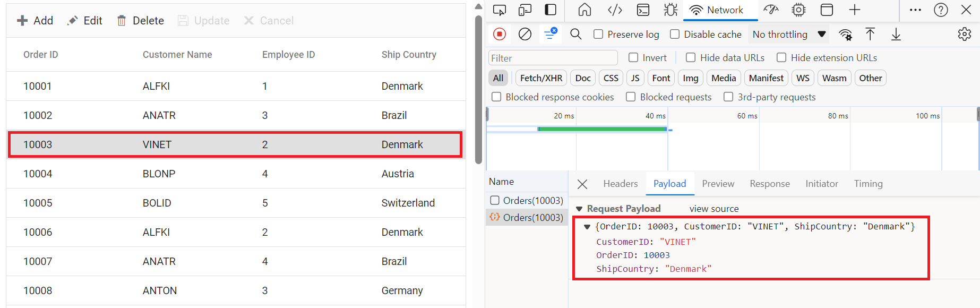Clear the network log
980x308 pixels.
tap(525, 34)
